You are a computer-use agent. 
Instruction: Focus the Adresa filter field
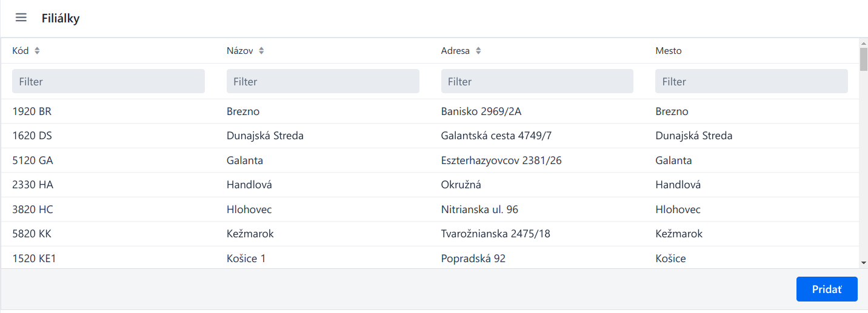pyautogui.click(x=537, y=81)
